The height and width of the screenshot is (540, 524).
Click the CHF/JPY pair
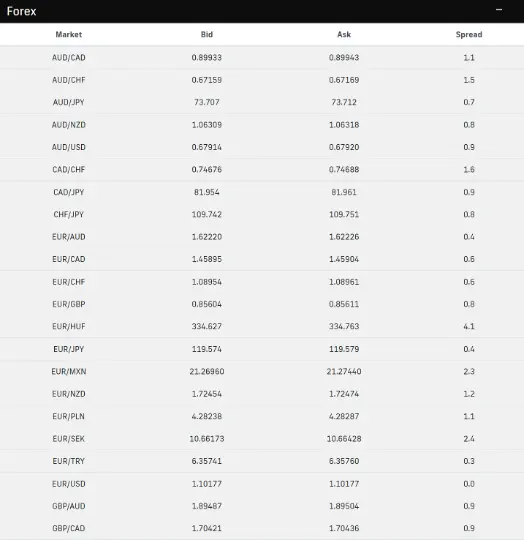pos(69,215)
